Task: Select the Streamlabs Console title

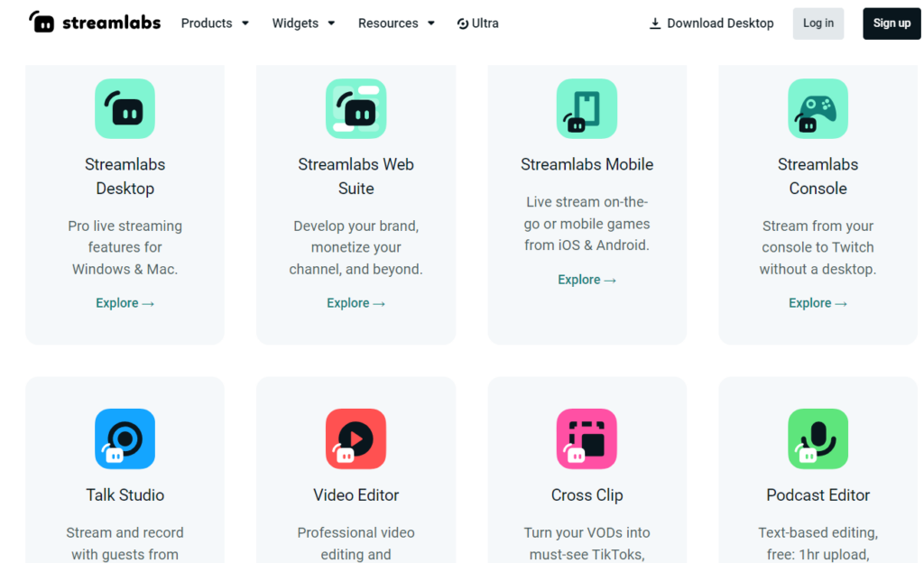Action: 818,176
